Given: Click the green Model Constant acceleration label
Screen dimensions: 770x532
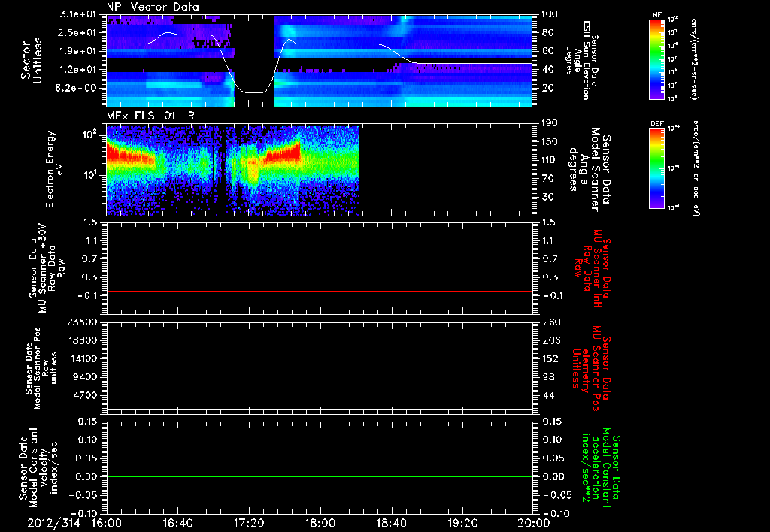Looking at the screenshot, I should tap(602, 467).
